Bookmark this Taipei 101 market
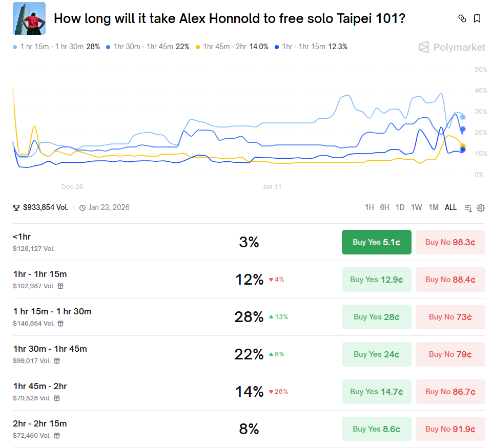The height and width of the screenshot is (448, 492). 477,19
